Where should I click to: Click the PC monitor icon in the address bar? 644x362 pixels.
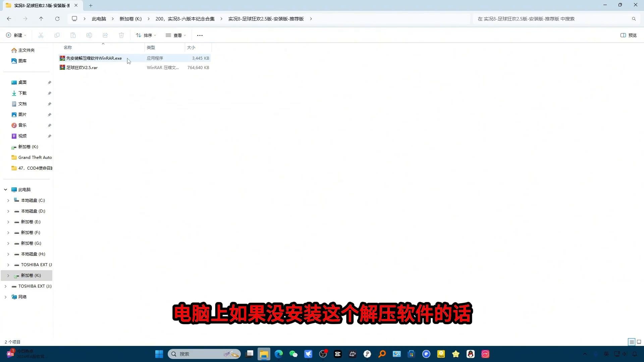point(74,19)
